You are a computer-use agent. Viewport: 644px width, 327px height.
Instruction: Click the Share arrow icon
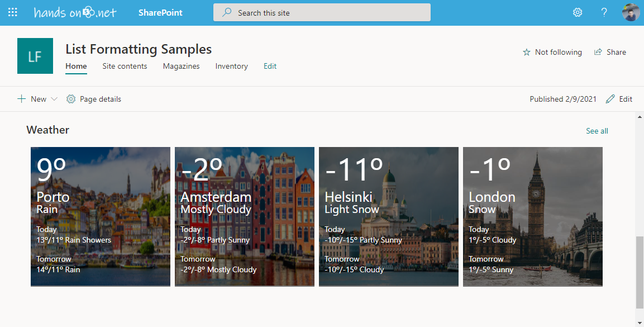click(598, 52)
